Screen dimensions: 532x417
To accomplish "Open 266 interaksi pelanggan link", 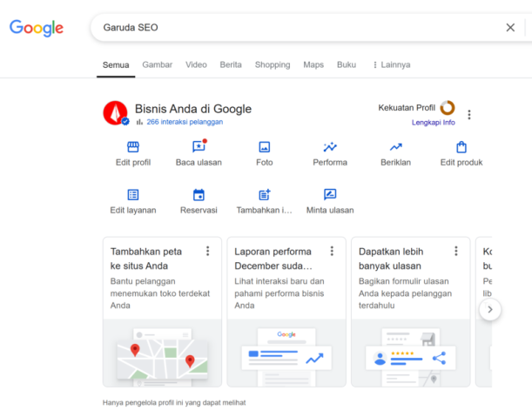I will 185,122.
